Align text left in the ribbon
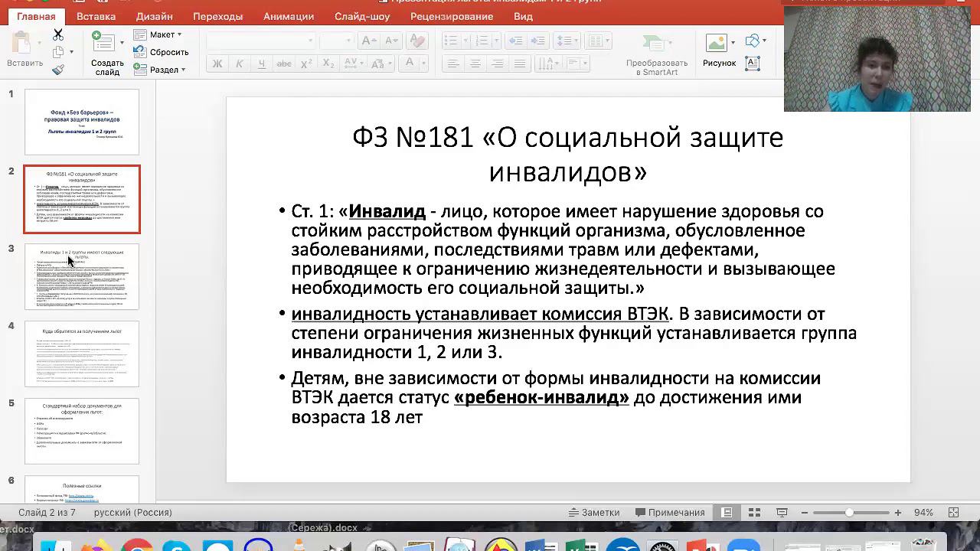980x551 pixels. (453, 64)
